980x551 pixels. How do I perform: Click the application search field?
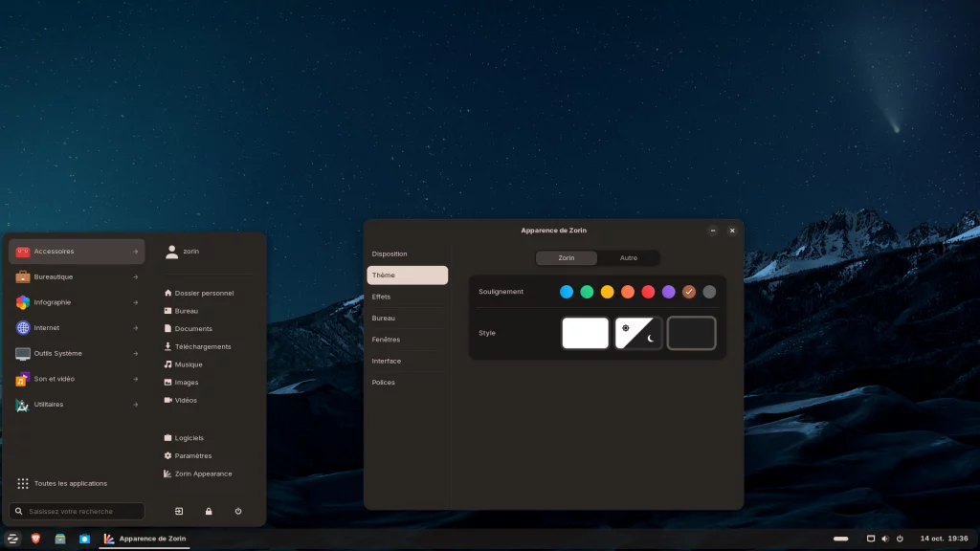[x=78, y=512]
